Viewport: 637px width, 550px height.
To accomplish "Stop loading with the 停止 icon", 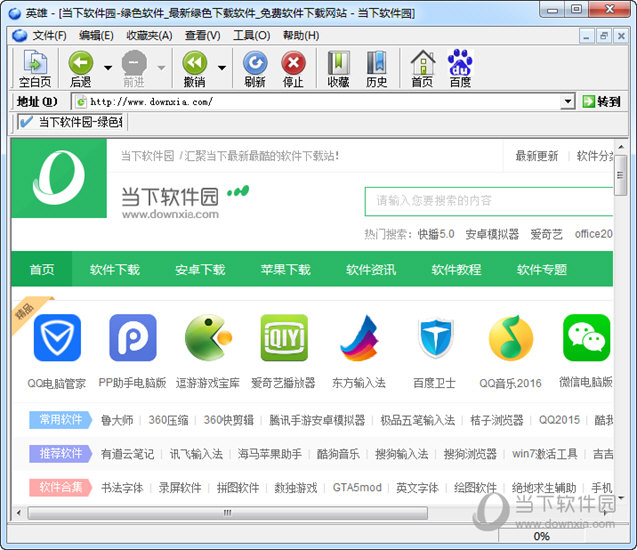I will 293,68.
